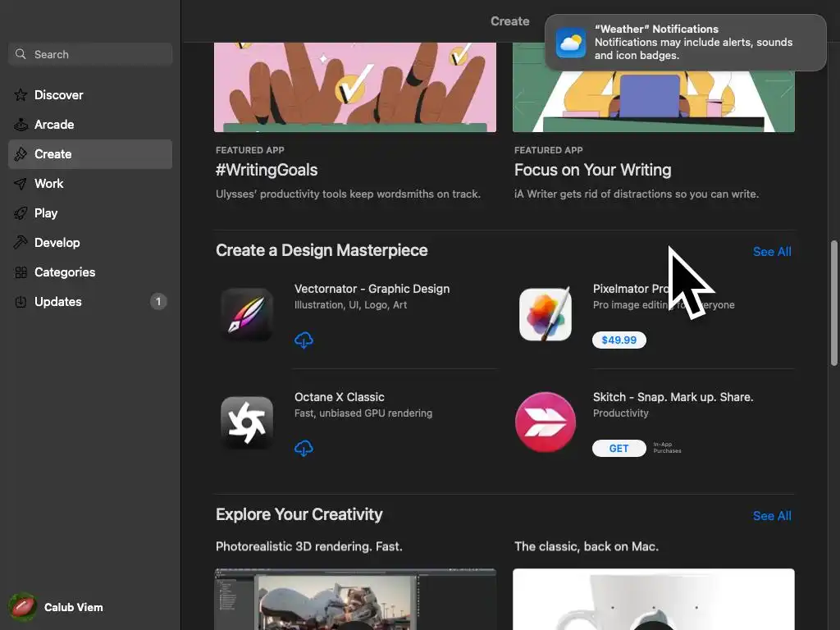
Task: Click 'Illustration, UI, Logo, Art' subtitle
Action: (x=350, y=305)
